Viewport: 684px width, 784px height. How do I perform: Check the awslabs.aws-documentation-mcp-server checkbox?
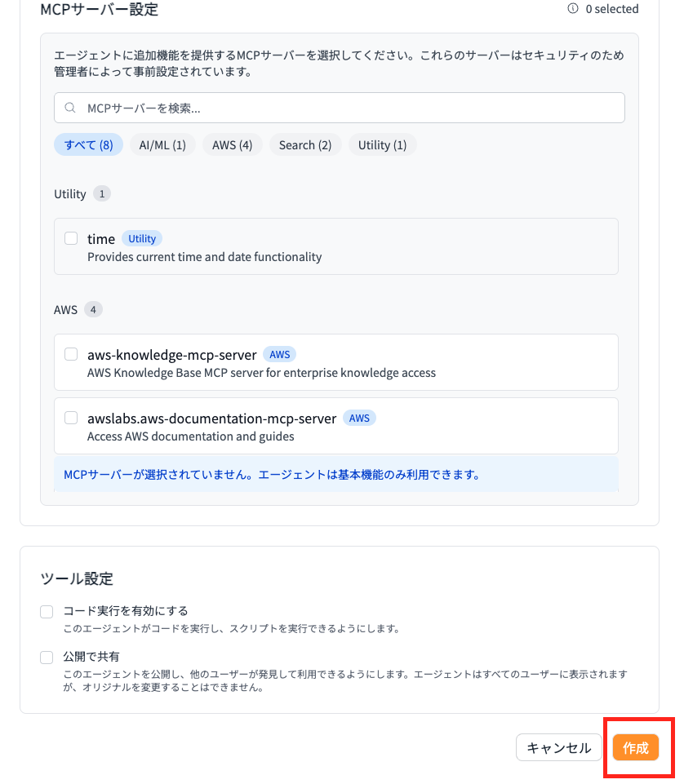pyautogui.click(x=71, y=417)
